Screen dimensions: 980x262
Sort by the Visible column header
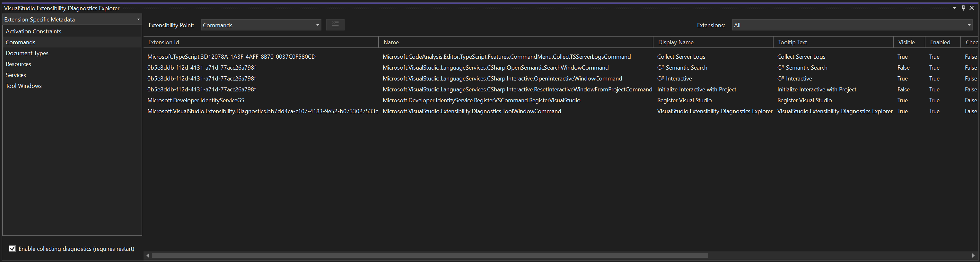tap(909, 42)
